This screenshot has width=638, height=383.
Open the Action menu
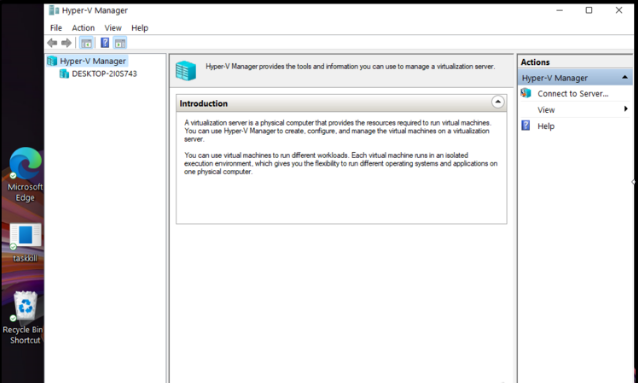coord(83,28)
